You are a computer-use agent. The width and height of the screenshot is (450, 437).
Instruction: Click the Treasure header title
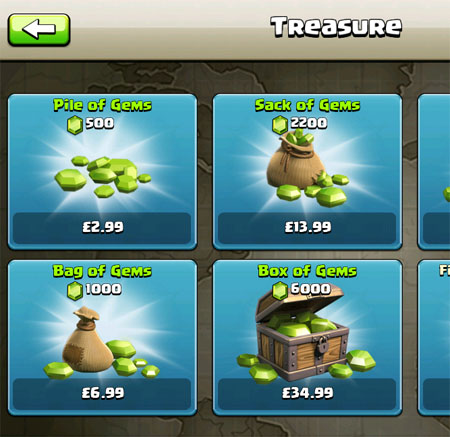pos(336,27)
